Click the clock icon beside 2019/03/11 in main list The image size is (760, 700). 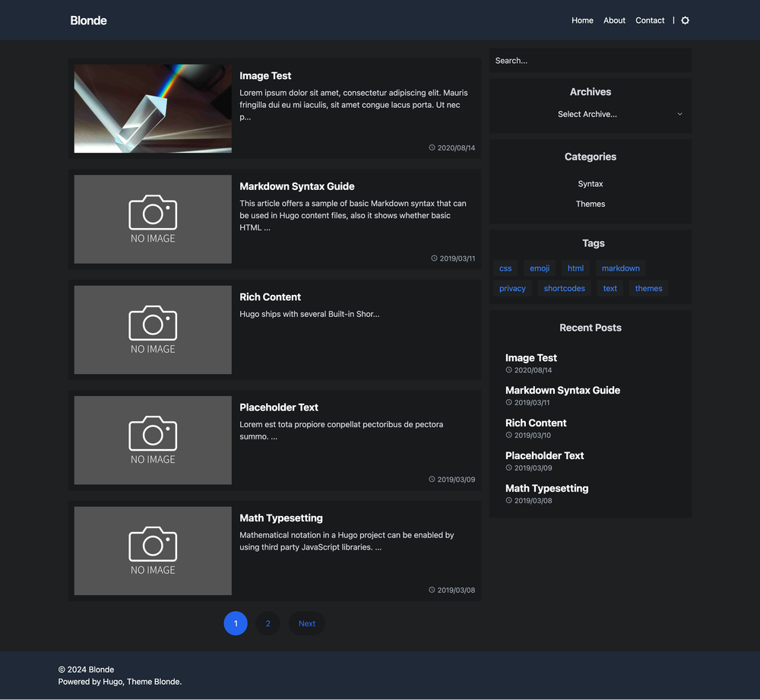click(x=434, y=258)
